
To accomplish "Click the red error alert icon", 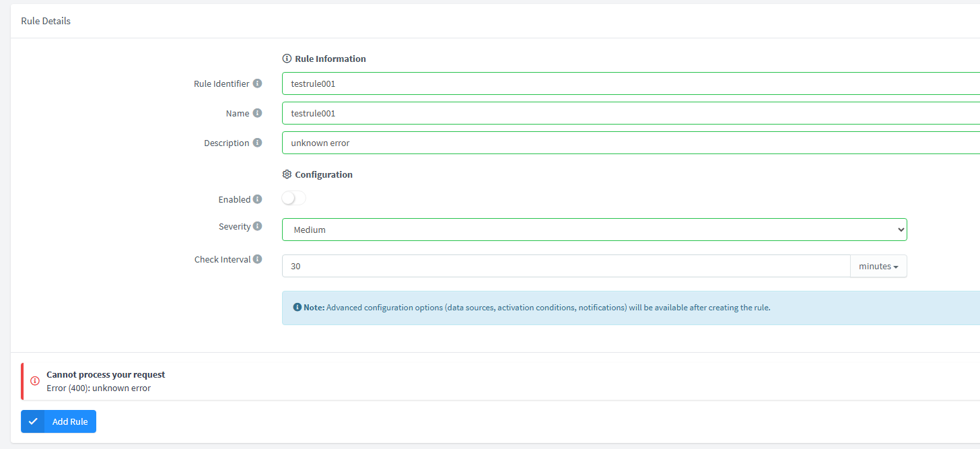I will click(x=35, y=381).
